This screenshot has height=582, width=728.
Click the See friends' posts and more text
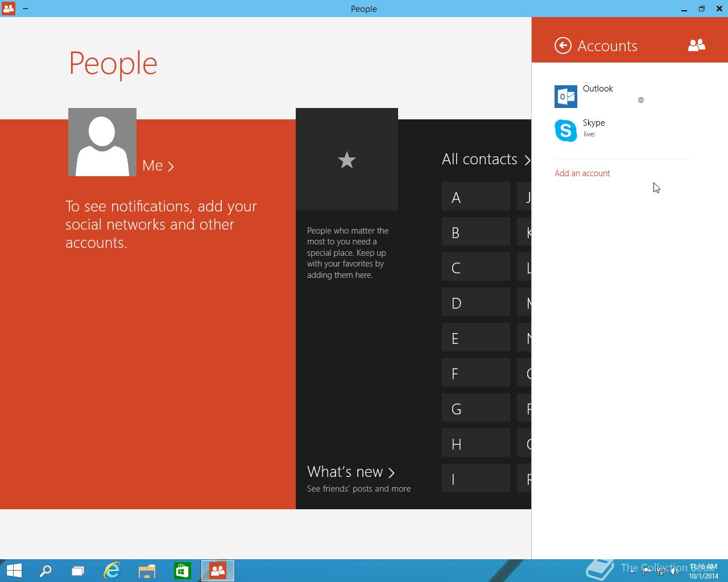(359, 489)
